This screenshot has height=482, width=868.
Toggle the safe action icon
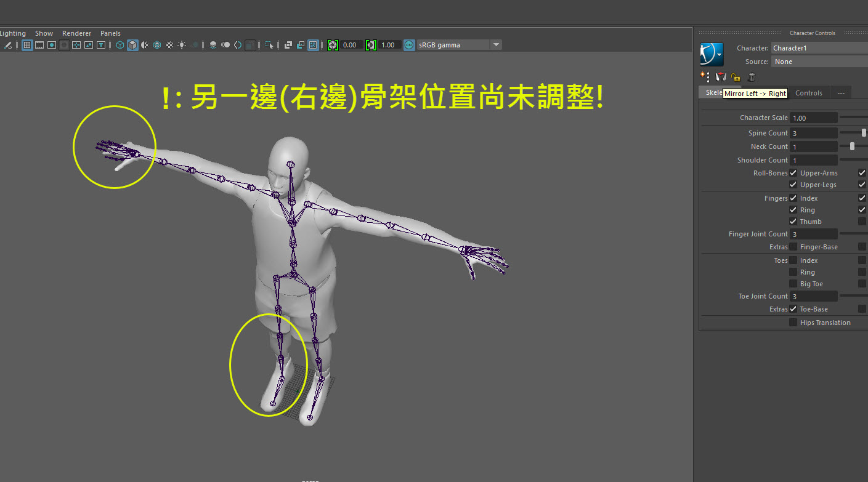point(89,45)
